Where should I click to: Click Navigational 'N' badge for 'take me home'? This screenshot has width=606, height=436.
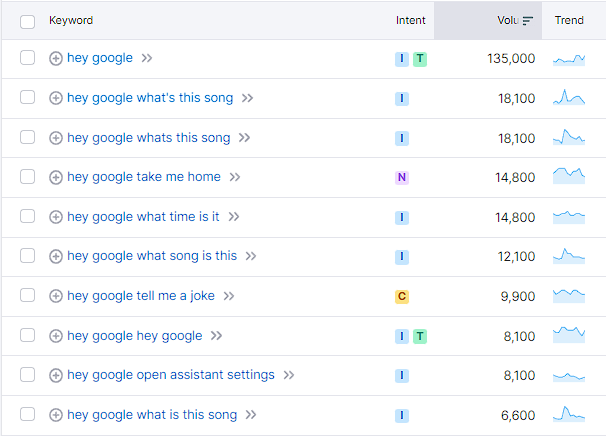click(x=402, y=177)
